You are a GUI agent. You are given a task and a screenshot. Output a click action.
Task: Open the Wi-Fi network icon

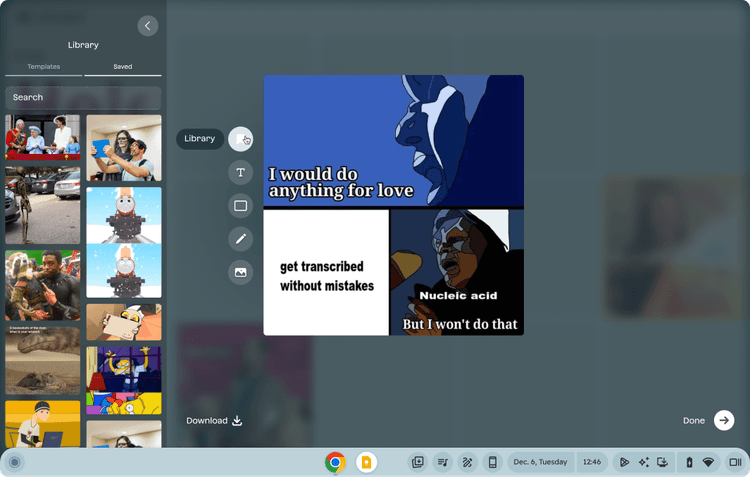click(x=708, y=462)
